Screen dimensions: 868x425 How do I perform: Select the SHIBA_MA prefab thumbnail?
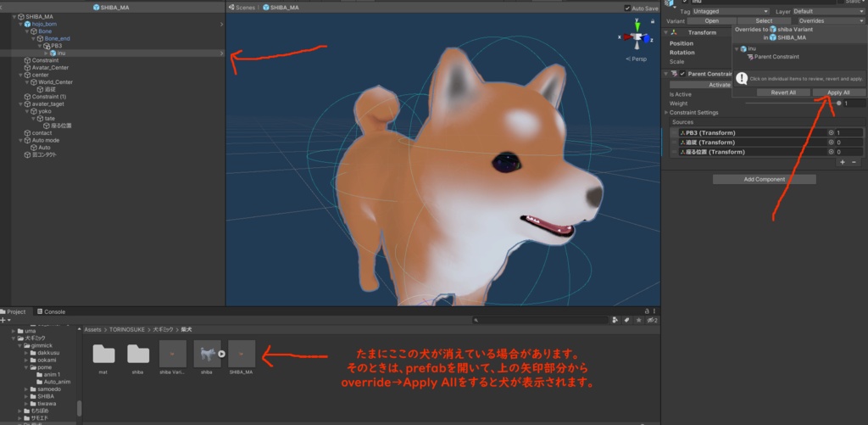242,354
